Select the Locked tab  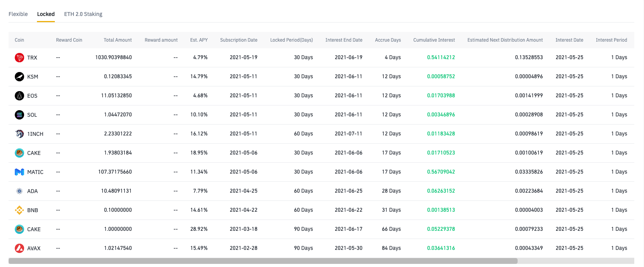point(46,14)
